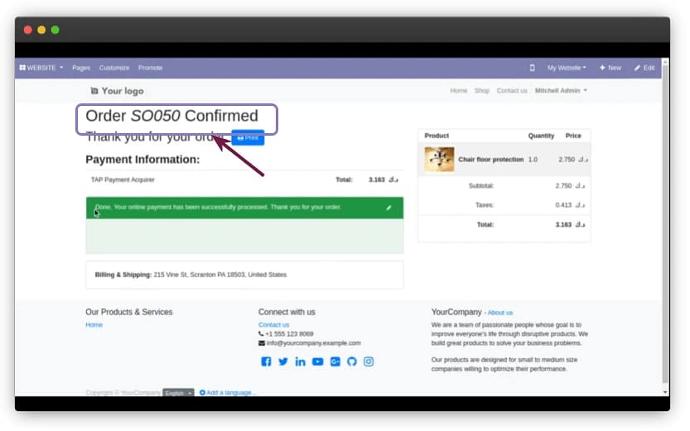Toggle mobile preview icon in top bar
The height and width of the screenshot is (431, 690).
point(532,68)
